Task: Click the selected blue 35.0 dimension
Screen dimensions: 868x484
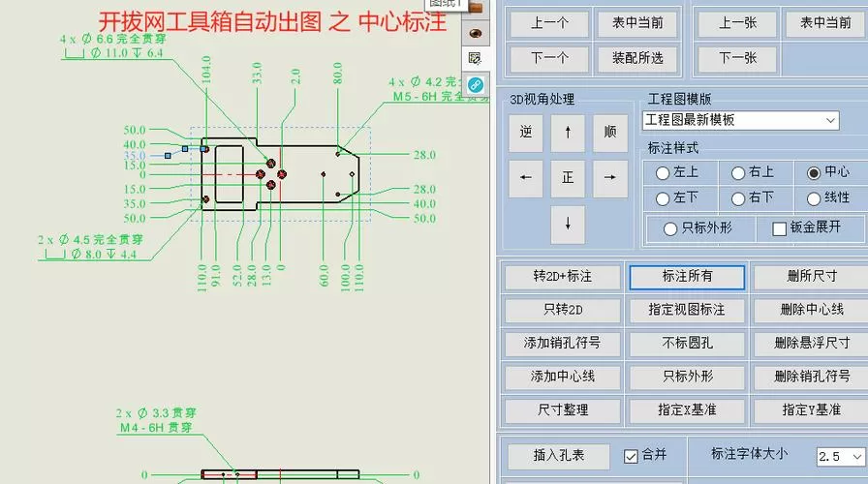Action: pos(135,156)
